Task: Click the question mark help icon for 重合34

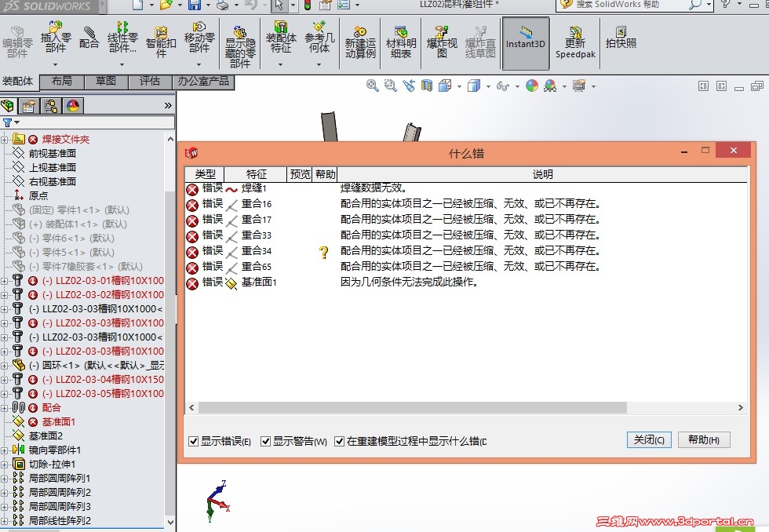Action: [x=323, y=252]
